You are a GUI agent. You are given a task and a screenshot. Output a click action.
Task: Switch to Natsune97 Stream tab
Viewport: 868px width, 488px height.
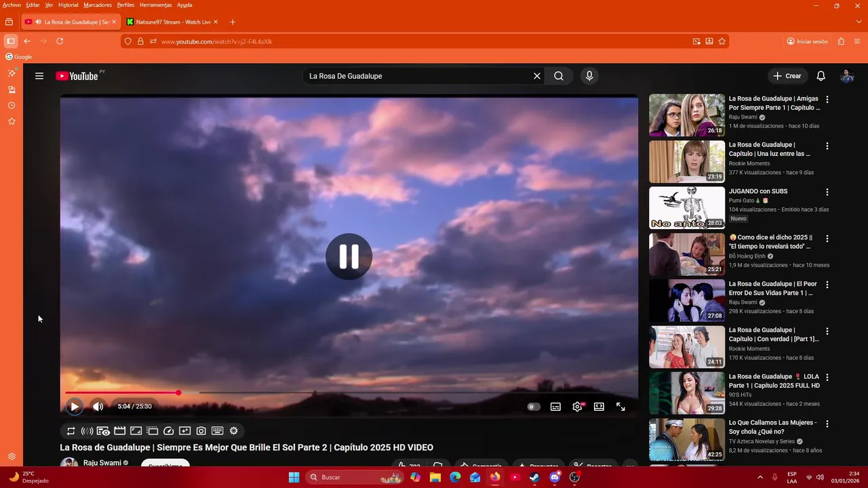[x=173, y=22]
